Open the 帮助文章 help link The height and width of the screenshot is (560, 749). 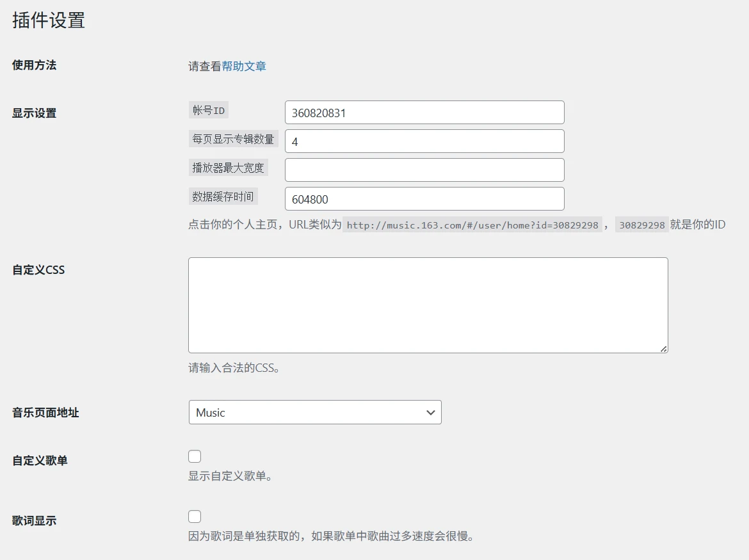click(x=244, y=66)
